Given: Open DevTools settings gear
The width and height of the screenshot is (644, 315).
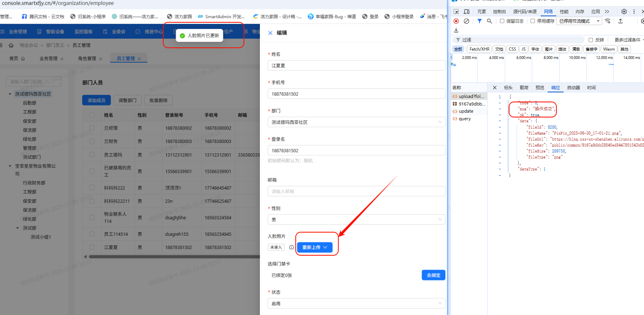Looking at the screenshot, I should point(624,12).
